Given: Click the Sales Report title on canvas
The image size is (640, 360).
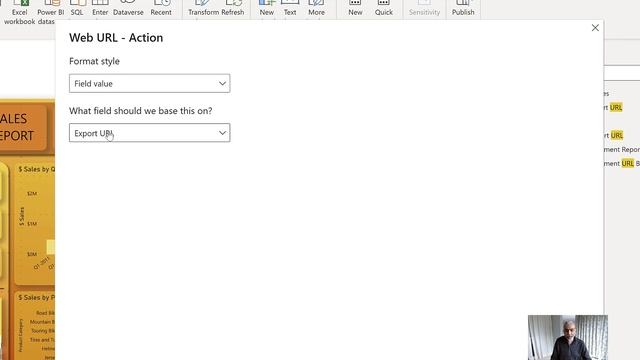Looking at the screenshot, I should [x=17, y=127].
